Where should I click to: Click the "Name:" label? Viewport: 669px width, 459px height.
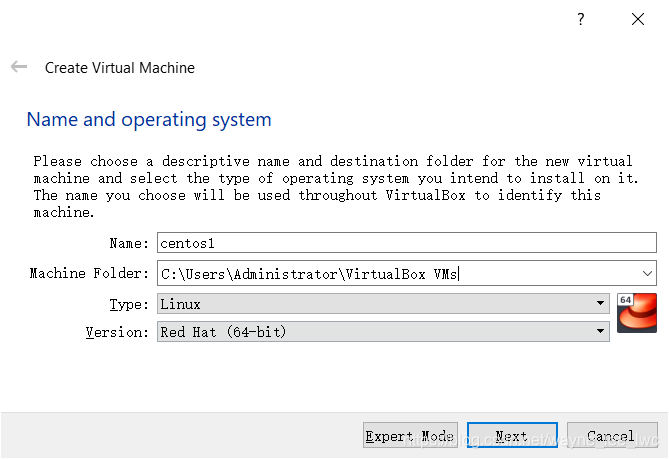click(x=129, y=243)
